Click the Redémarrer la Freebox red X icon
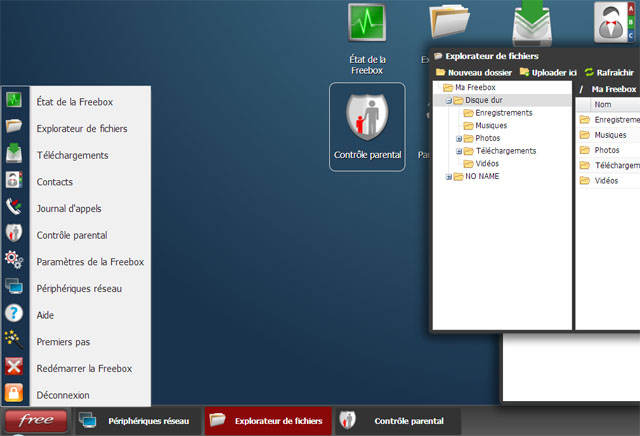Image resolution: width=640 pixels, height=436 pixels. [14, 366]
